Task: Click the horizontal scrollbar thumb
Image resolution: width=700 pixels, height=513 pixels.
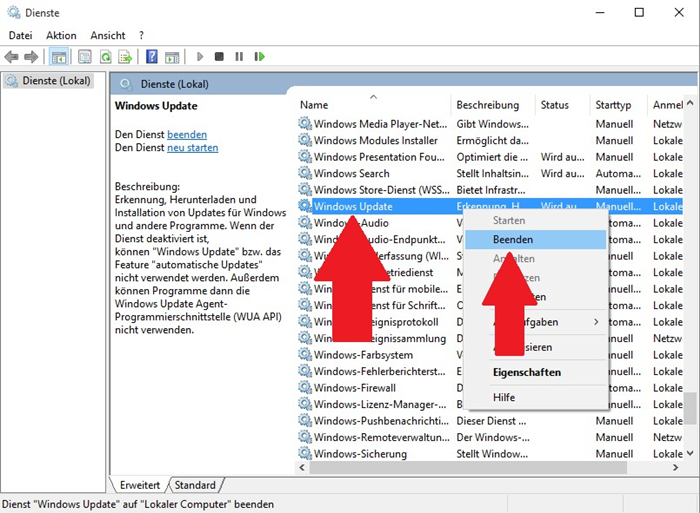Action: (468, 467)
